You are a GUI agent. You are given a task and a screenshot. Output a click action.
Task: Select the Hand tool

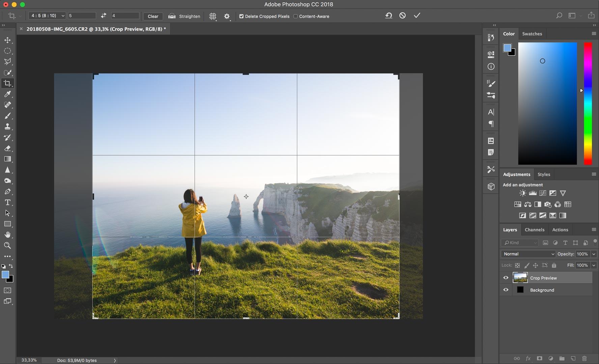coord(7,235)
